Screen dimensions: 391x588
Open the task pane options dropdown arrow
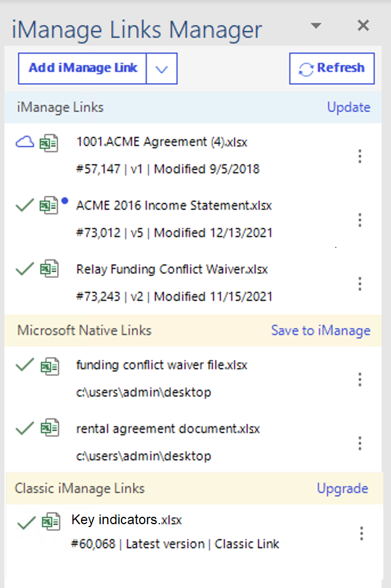(x=316, y=26)
